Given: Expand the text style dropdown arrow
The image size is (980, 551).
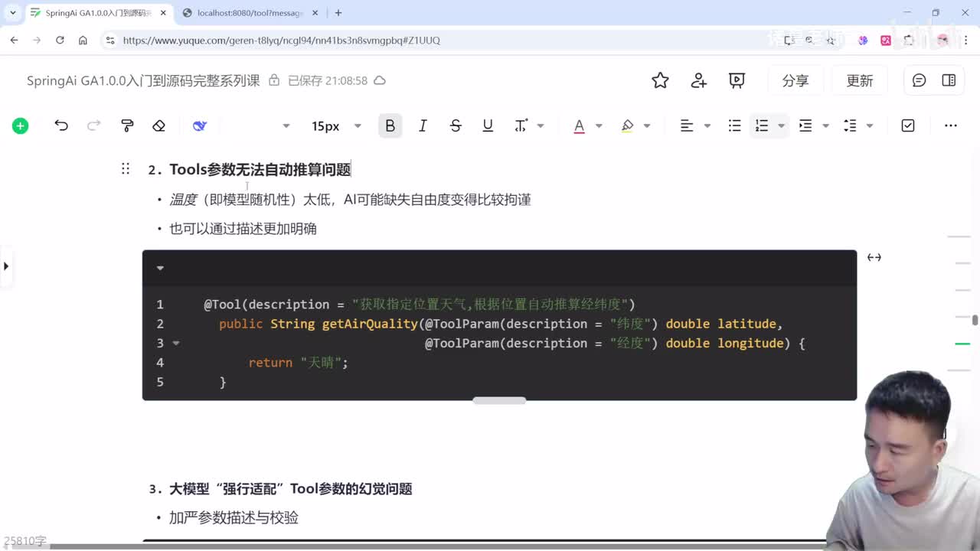Looking at the screenshot, I should pyautogui.click(x=541, y=126).
